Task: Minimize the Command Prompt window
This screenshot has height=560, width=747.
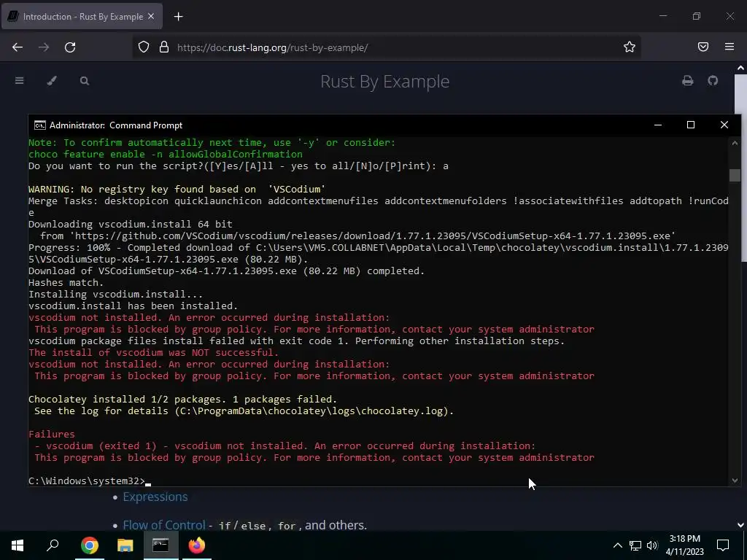Action: pos(658,125)
